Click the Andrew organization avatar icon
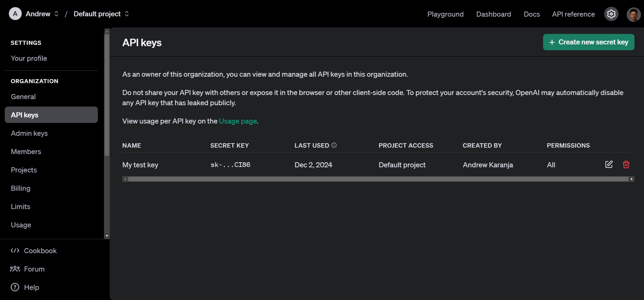Viewport: 644px width, 300px height. pos(15,14)
